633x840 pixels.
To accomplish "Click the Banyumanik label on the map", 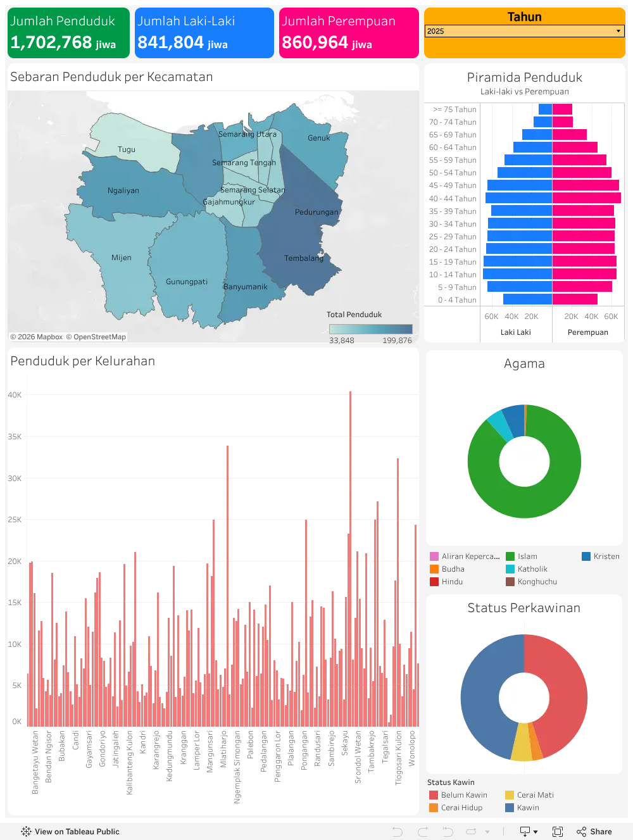I will [246, 287].
